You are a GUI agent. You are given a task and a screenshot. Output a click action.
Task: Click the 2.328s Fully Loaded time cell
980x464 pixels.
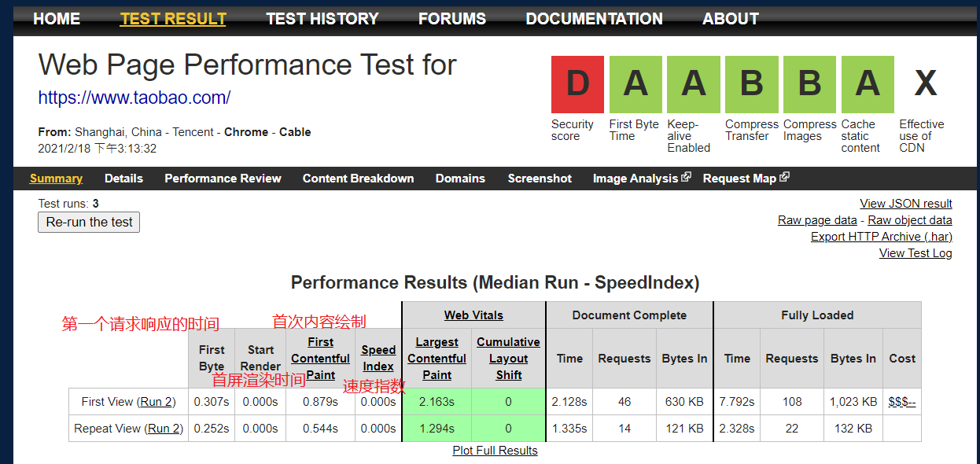tap(737, 429)
